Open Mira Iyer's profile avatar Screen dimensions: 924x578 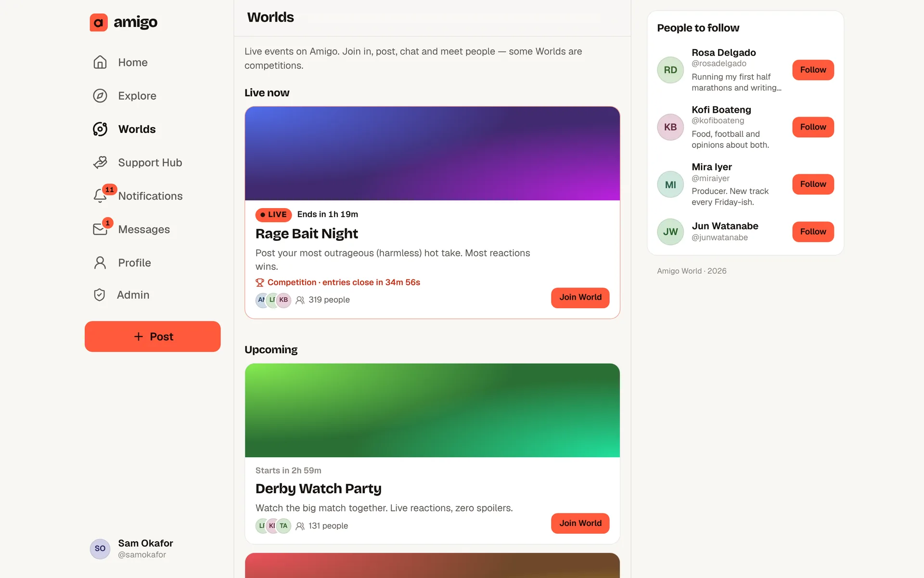pos(670,184)
